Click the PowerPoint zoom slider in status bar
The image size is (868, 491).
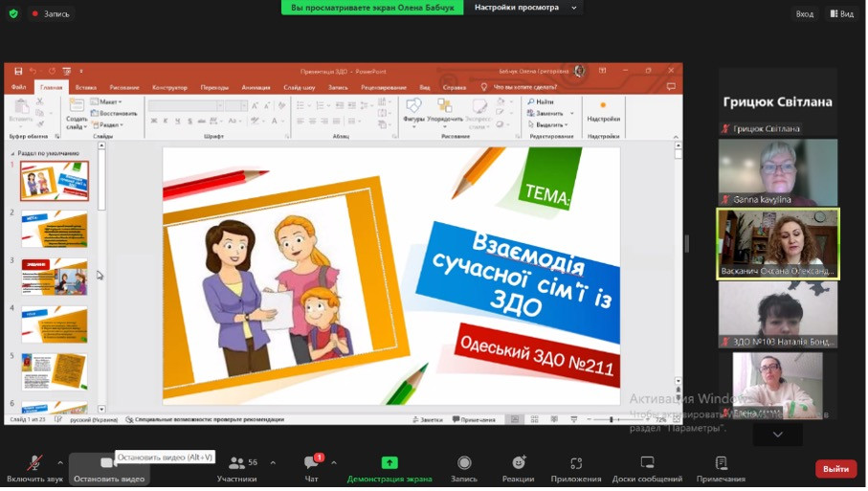pyautogui.click(x=612, y=419)
